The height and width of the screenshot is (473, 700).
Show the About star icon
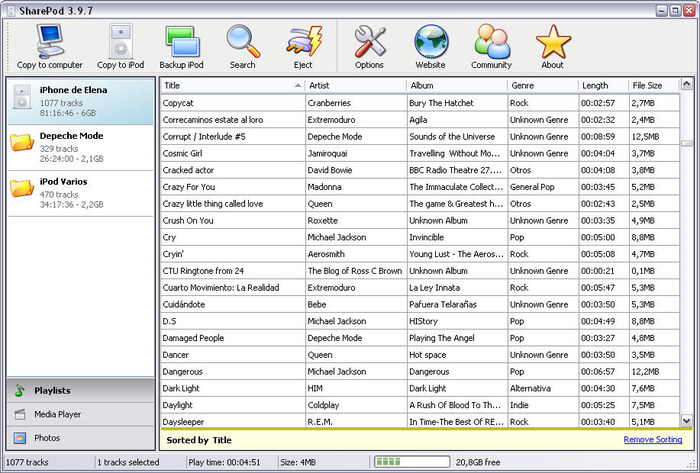[552, 45]
